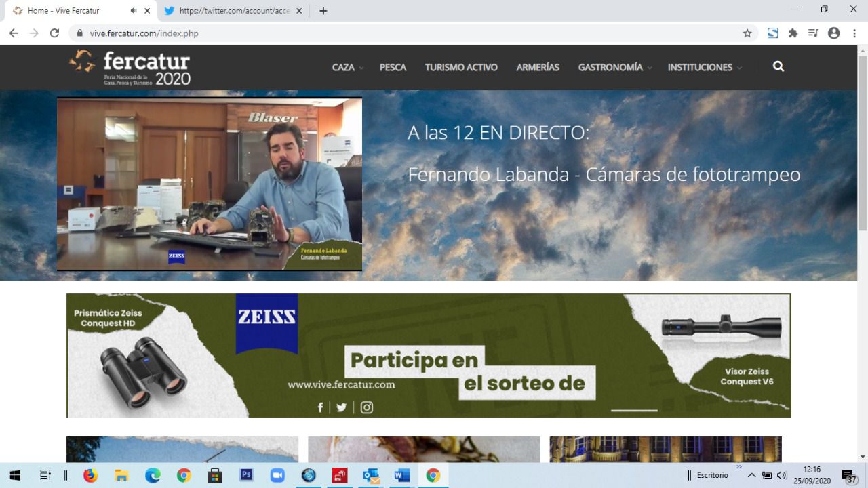Click the Fercatur 2020 logo
The image size is (868, 488).
pos(130,67)
